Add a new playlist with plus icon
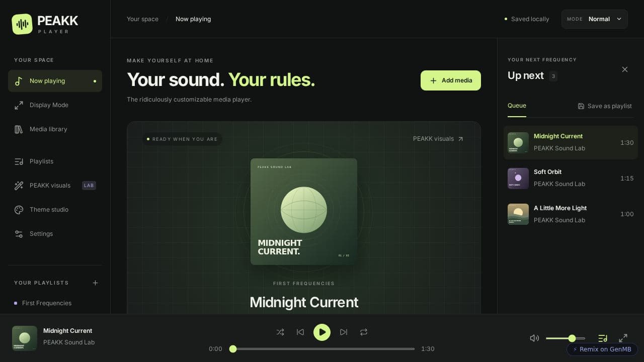Screen dimensions: 644x362 (95, 283)
